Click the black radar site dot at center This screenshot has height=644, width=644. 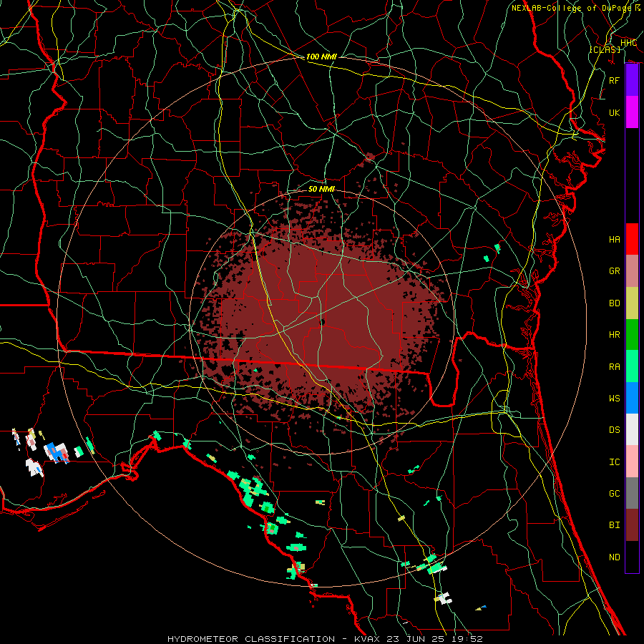coord(322,323)
